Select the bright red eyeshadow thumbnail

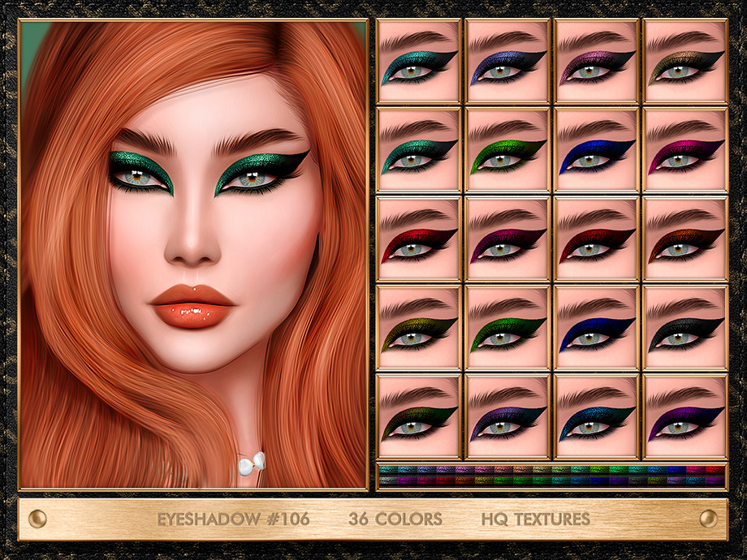(418, 239)
